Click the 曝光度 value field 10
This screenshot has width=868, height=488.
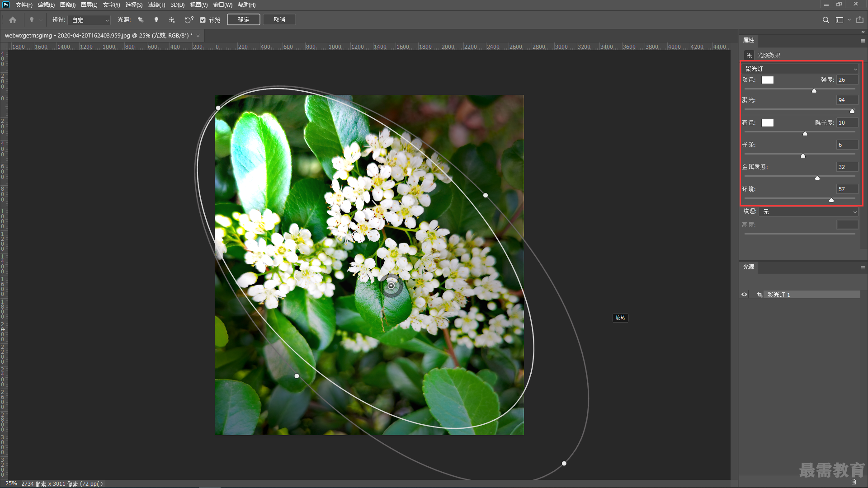tap(847, 123)
